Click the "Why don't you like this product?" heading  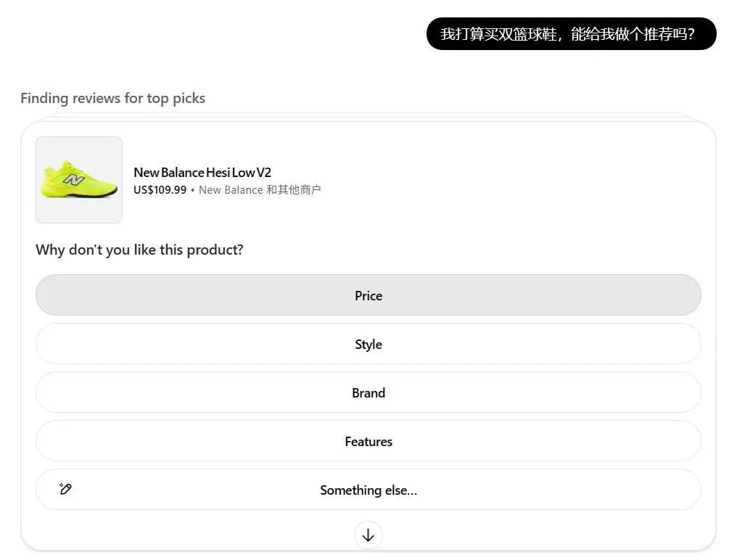(139, 250)
